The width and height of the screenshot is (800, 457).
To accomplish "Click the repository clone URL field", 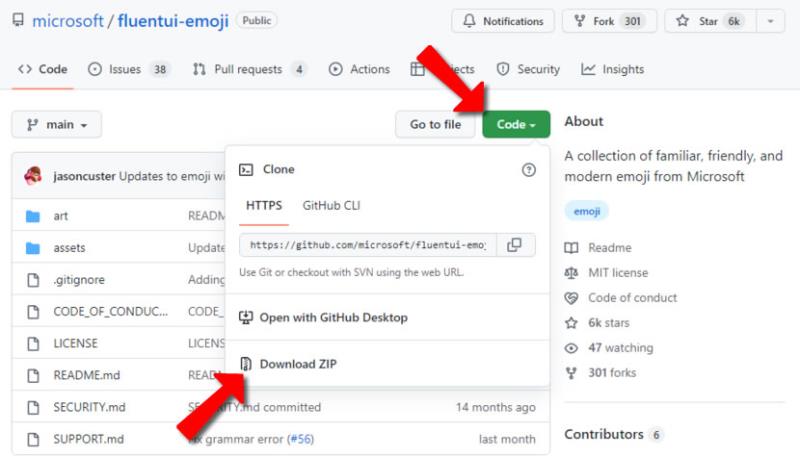I will coord(368,245).
